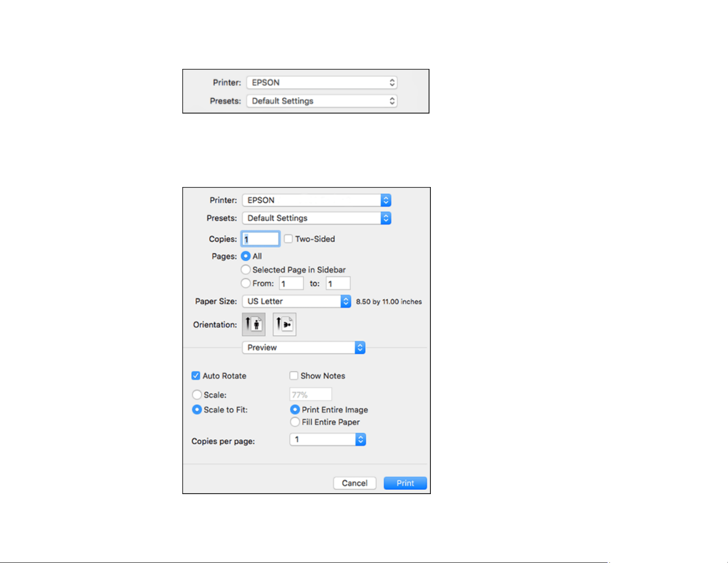Click the From page number field
The image size is (728, 563).
[291, 284]
